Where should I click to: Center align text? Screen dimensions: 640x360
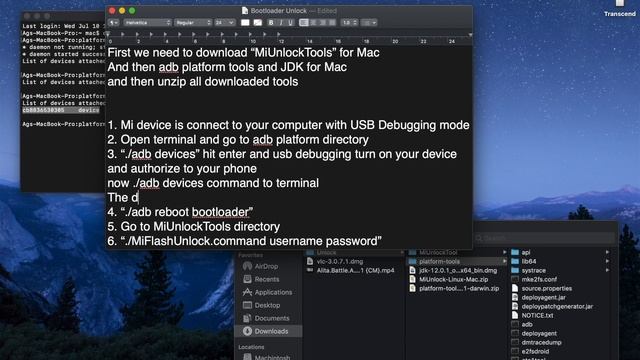tap(313, 22)
